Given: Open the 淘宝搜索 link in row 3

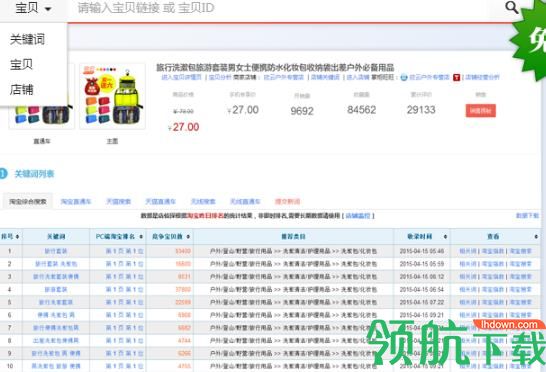Looking at the screenshot, I should coord(521,277).
